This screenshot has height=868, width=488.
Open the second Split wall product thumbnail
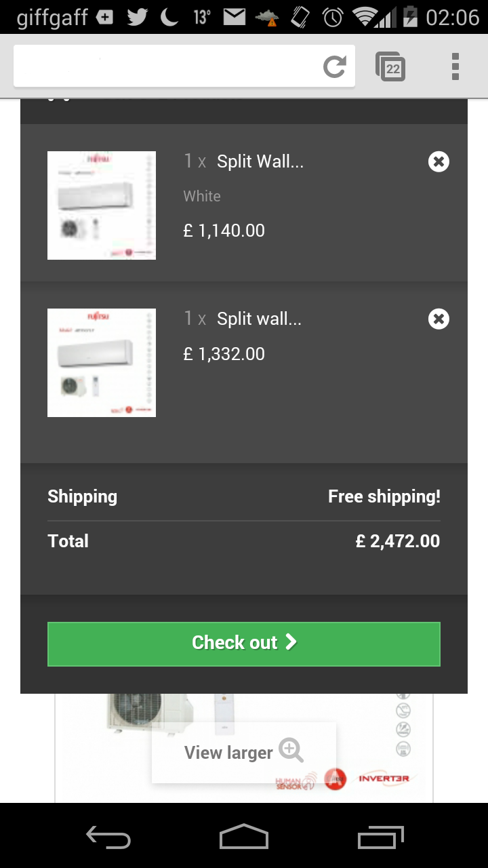(102, 363)
